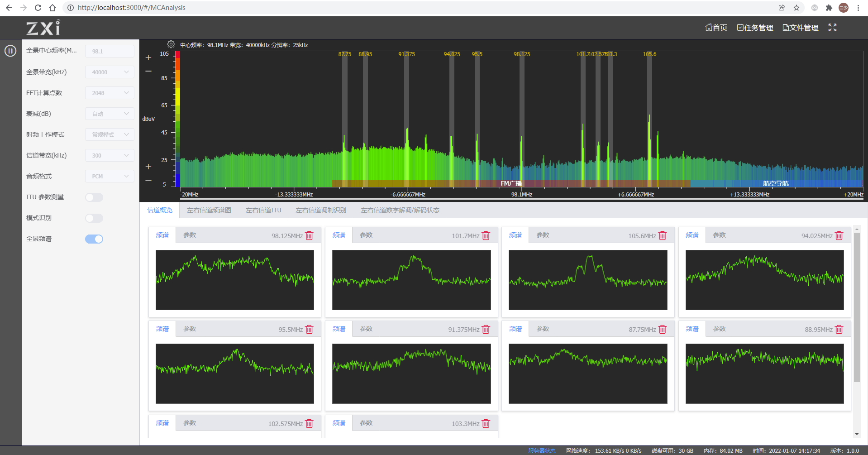
Task: Delete the 94.025MHz channel card
Action: (839, 235)
